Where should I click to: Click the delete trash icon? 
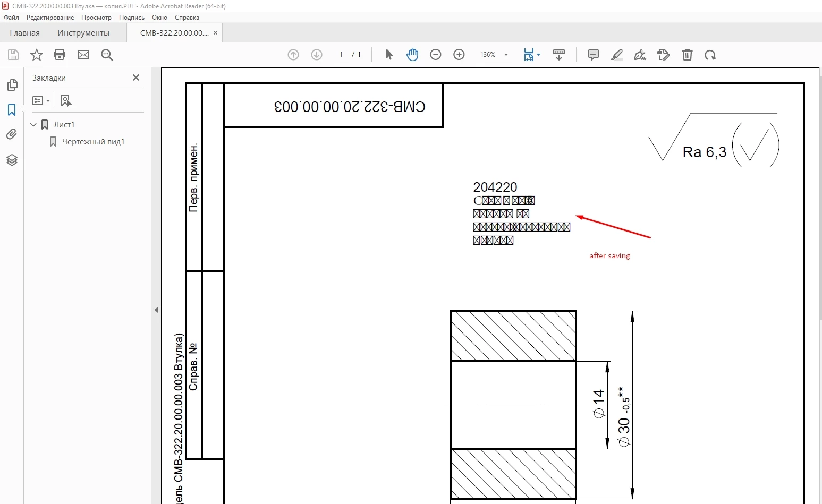pyautogui.click(x=687, y=55)
